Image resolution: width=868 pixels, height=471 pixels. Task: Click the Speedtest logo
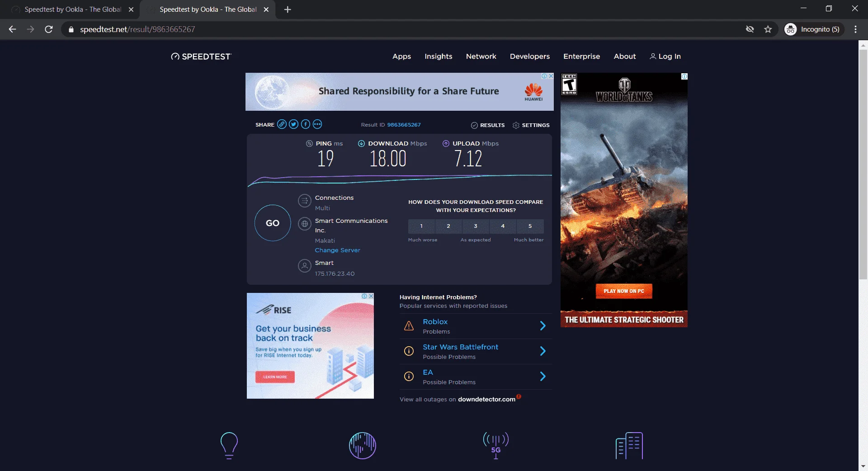[x=201, y=57]
